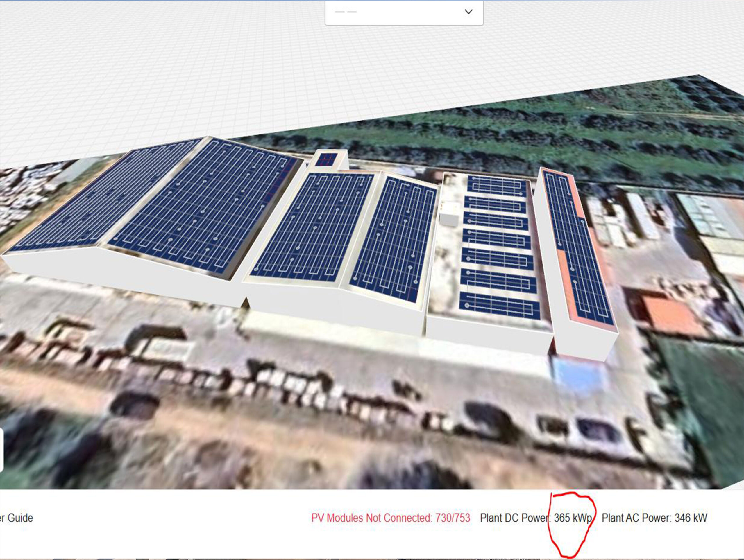Select the top row array on flat roof
The image size is (744, 560).
[x=497, y=186]
